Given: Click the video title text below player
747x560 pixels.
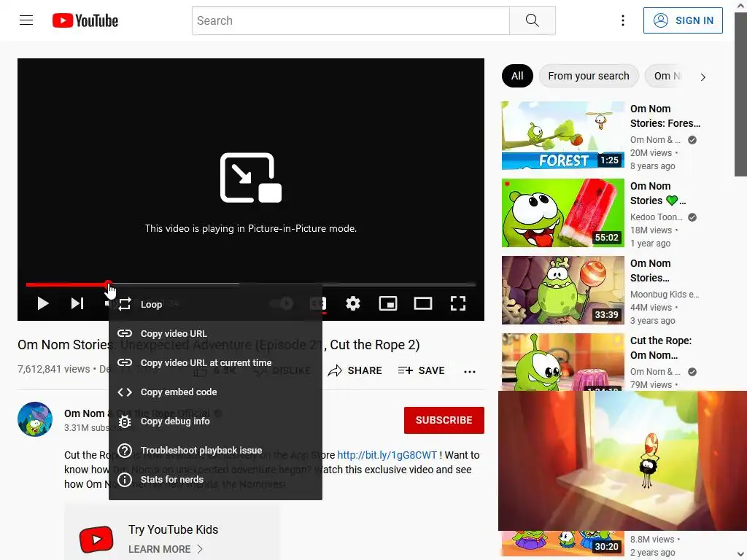Looking at the screenshot, I should tap(219, 344).
